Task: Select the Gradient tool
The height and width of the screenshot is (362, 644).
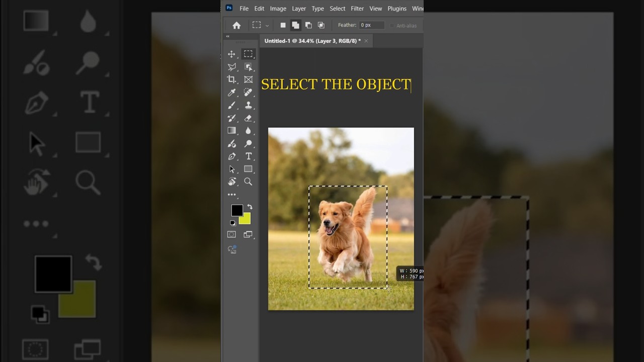Action: pyautogui.click(x=231, y=131)
